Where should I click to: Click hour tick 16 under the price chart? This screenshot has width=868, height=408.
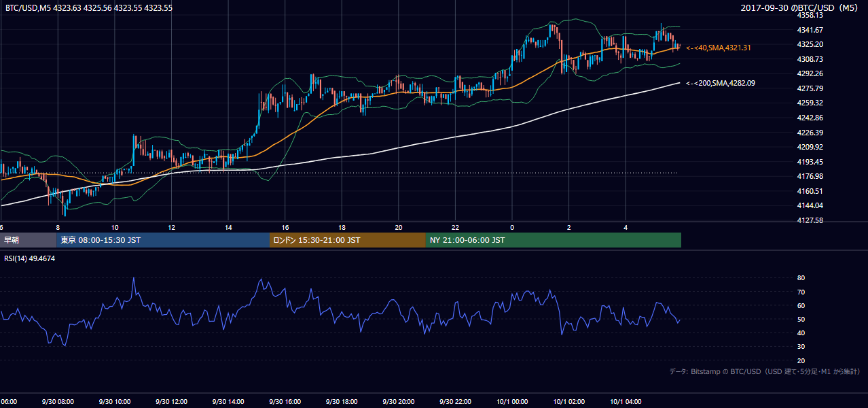[x=285, y=228]
